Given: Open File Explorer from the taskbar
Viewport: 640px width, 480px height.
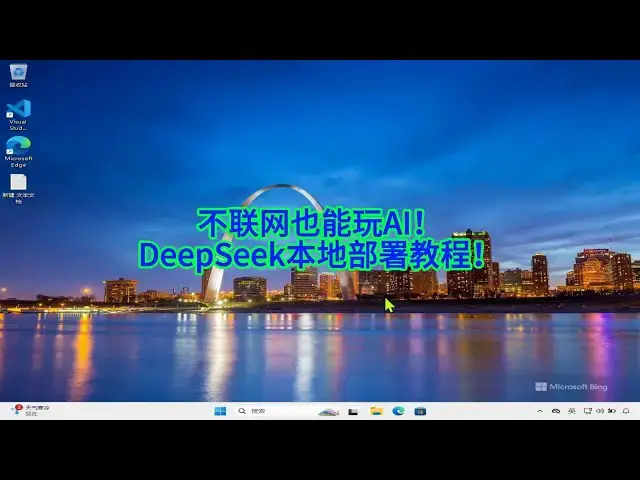Looking at the screenshot, I should pos(376,411).
